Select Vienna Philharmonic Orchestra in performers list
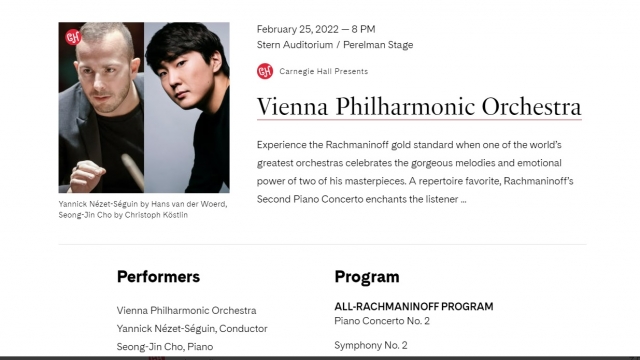 [187, 311]
